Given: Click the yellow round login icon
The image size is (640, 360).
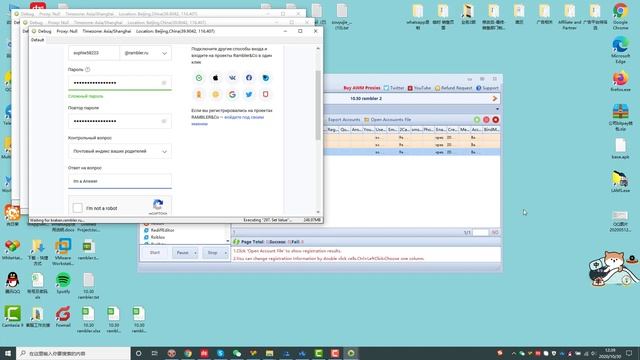Looking at the screenshot, I should [x=216, y=94].
